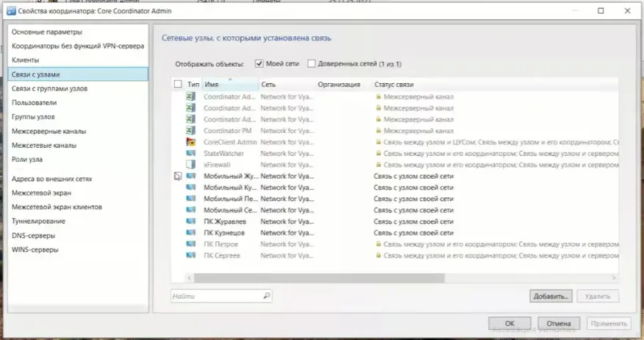Sort by the Имя column header
644x340 pixels.
coord(230,85)
